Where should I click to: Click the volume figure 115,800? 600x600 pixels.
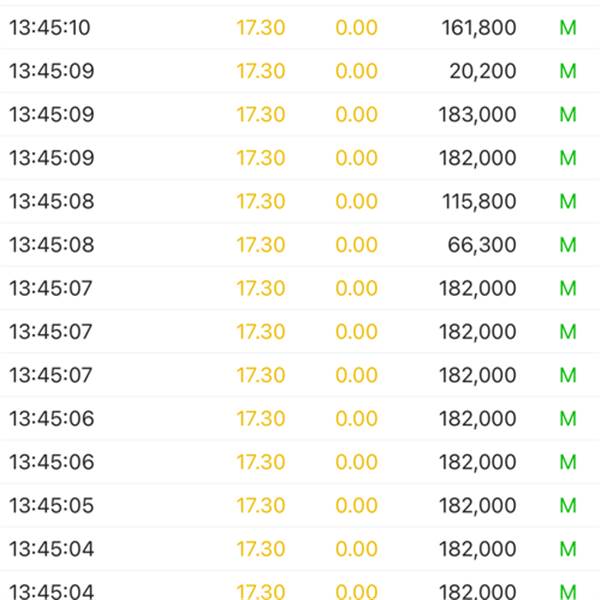(479, 202)
